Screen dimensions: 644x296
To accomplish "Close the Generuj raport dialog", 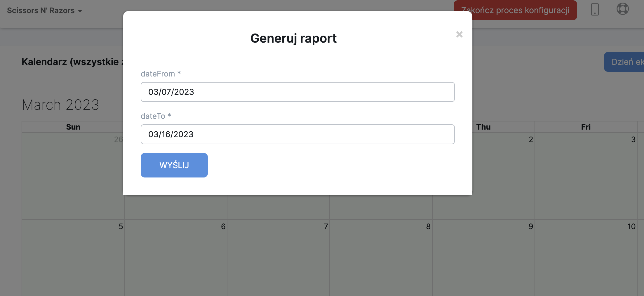I will [x=459, y=34].
